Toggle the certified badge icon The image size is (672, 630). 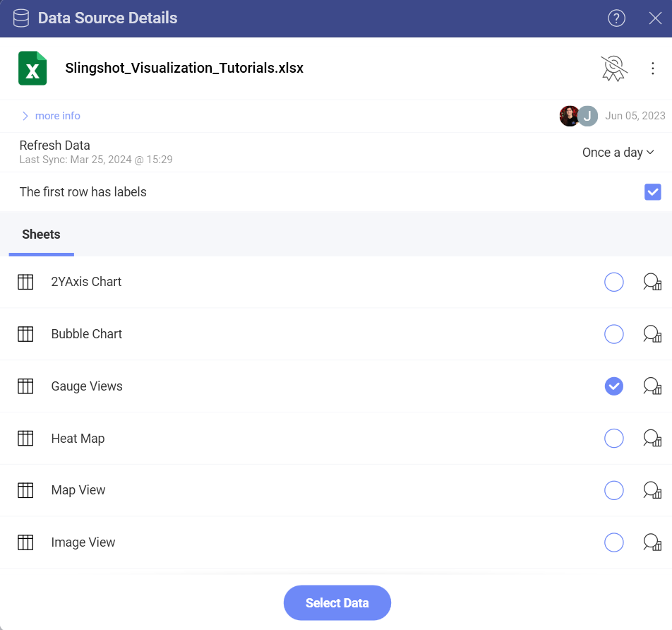(613, 69)
